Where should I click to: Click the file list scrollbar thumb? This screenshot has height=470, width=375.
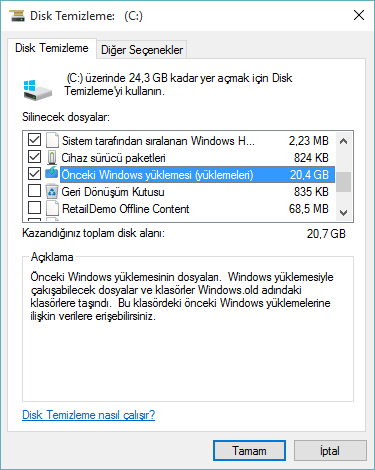[343, 182]
